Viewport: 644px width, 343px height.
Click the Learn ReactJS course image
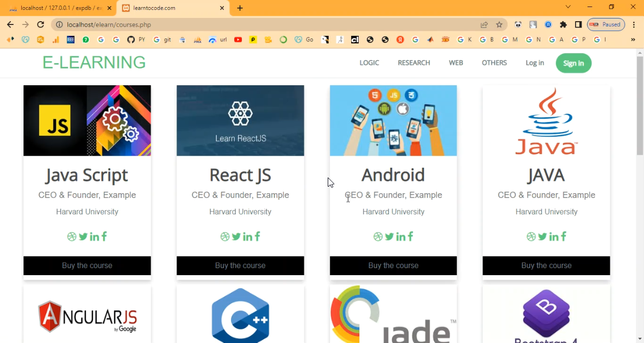tap(240, 120)
